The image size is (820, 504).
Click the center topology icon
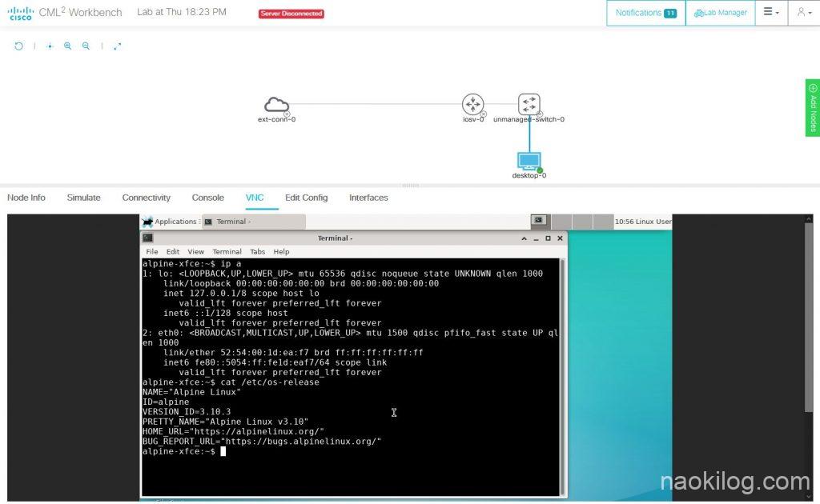click(50, 46)
